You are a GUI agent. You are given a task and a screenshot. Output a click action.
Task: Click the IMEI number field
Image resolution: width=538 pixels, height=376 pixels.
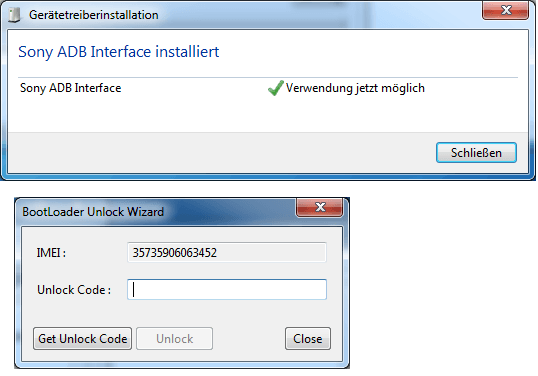click(x=227, y=252)
